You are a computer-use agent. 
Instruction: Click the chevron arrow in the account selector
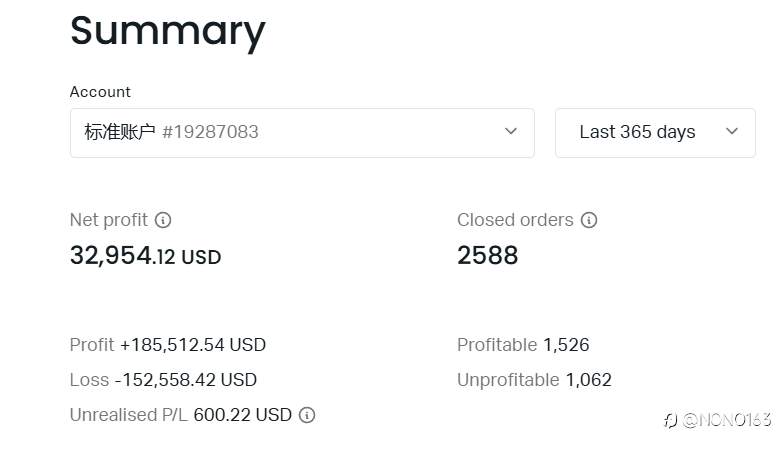(511, 131)
